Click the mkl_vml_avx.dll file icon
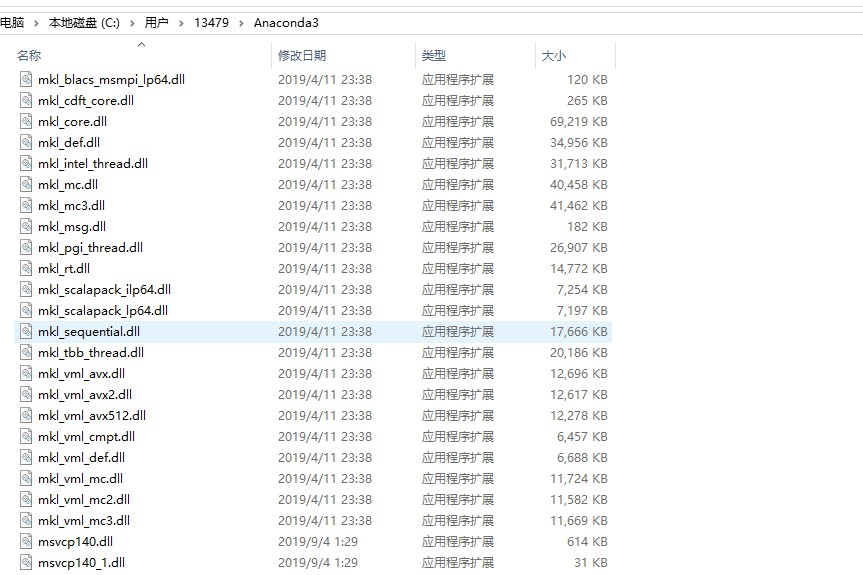This screenshot has width=863, height=575. [x=26, y=373]
